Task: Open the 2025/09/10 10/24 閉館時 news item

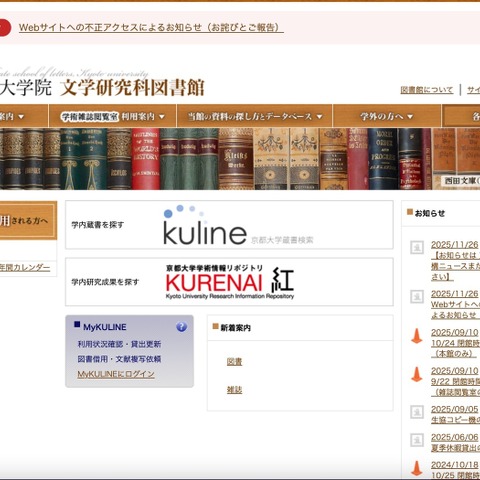Action: point(455,343)
